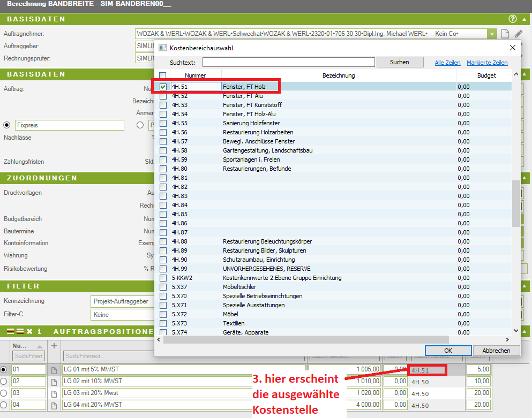Open document icon of position 02

(54, 382)
